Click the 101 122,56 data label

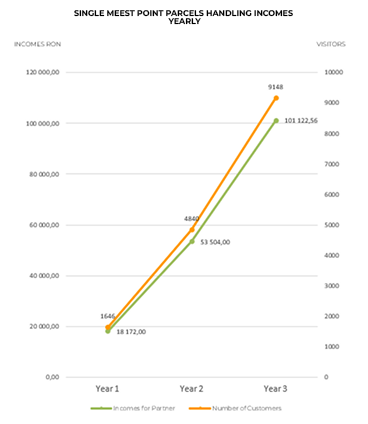(301, 121)
